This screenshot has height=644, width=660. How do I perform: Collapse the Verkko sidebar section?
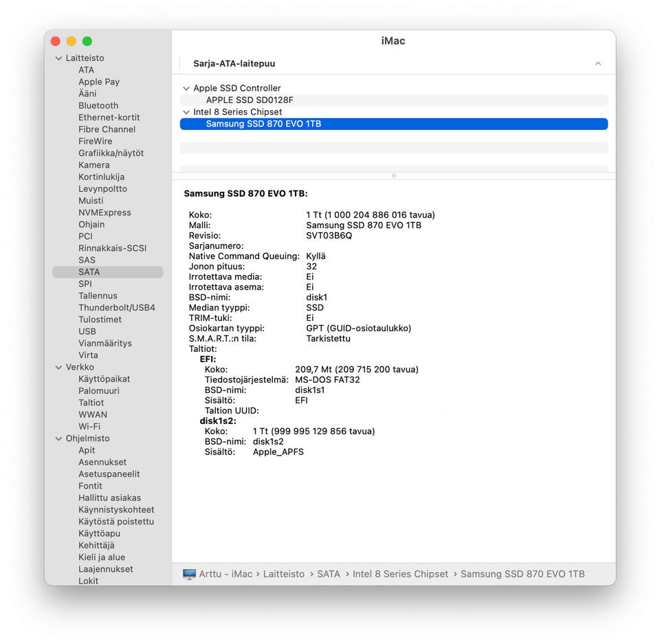coord(59,367)
